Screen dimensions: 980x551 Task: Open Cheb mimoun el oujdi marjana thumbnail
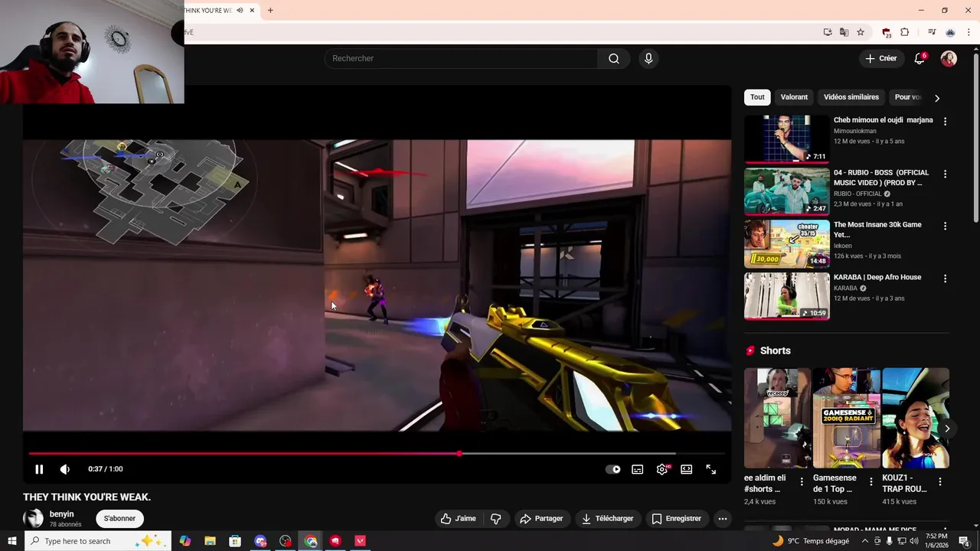tap(786, 139)
